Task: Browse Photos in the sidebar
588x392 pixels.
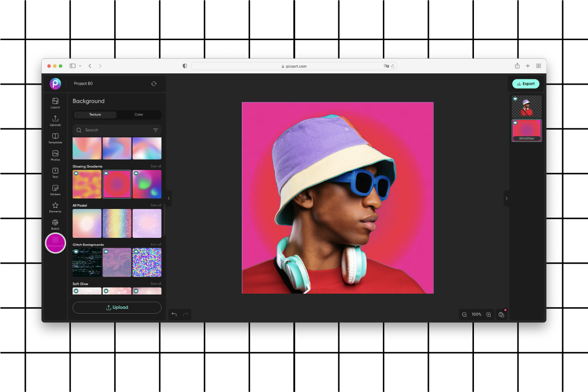Action: [55, 156]
